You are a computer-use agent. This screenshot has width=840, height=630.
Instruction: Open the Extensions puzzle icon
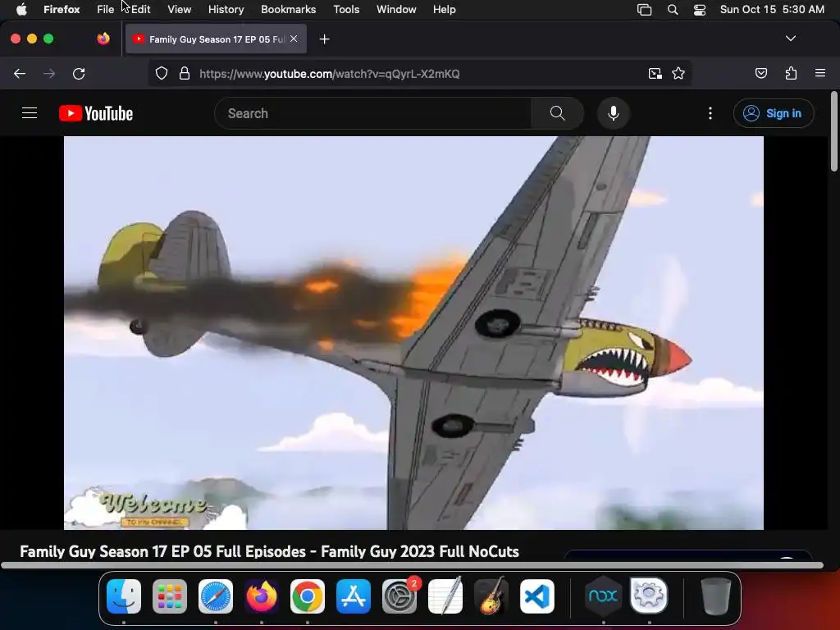point(792,73)
